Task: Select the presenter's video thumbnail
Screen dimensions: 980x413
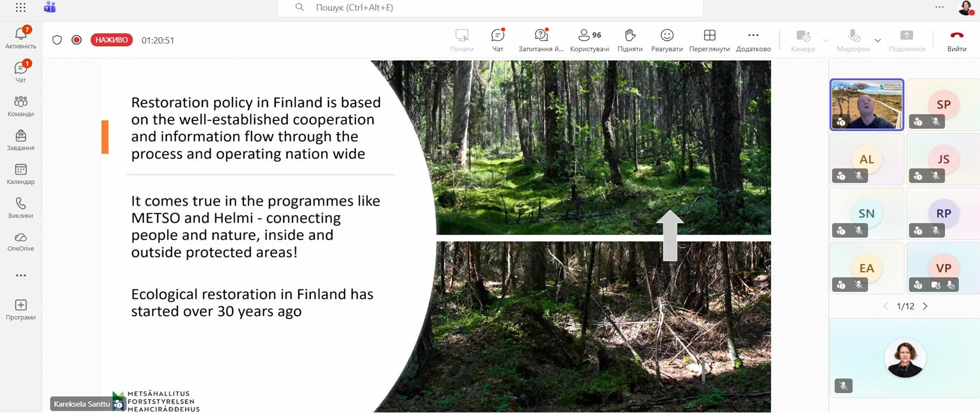Action: pos(866,105)
